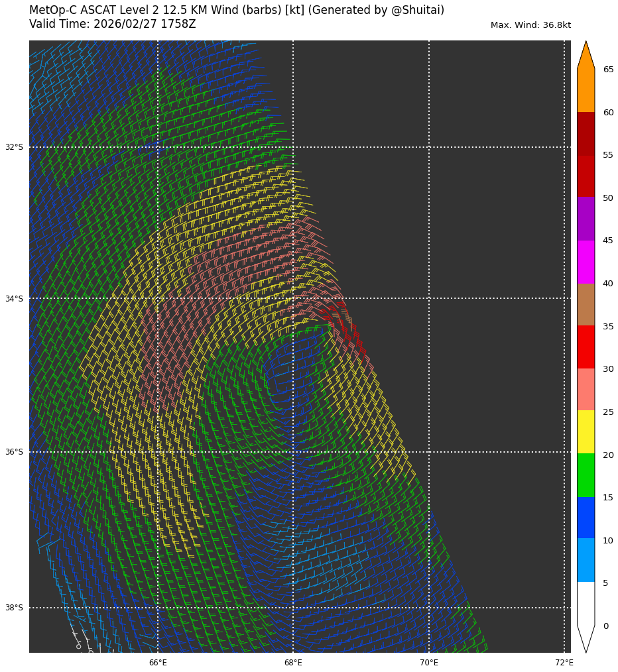
Task: Pick the magenta 40–45 kt colorbar segment
Action: click(586, 262)
